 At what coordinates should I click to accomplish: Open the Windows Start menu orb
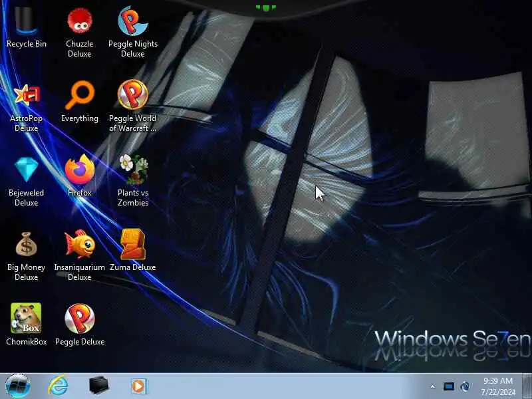[18, 386]
